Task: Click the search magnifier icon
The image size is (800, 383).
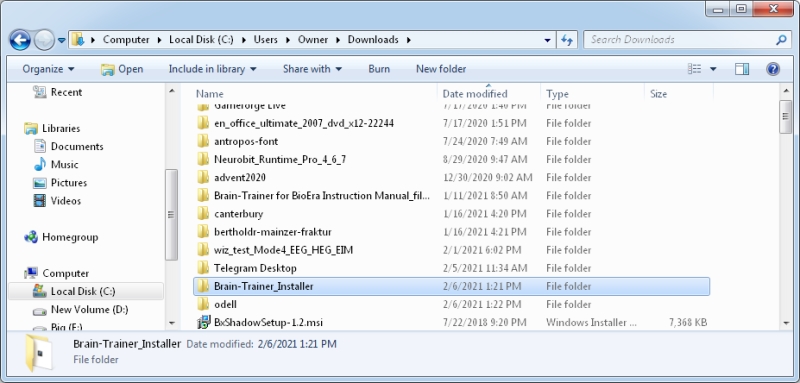Action: [x=781, y=40]
